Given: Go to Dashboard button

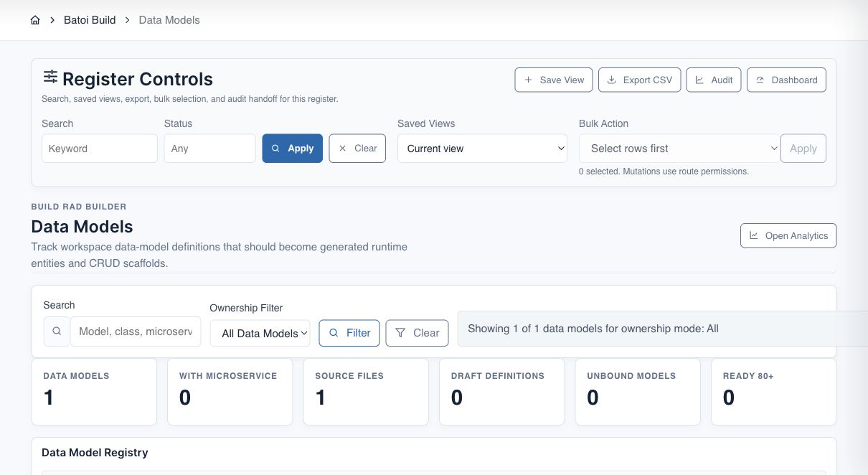Looking at the screenshot, I should 786,80.
